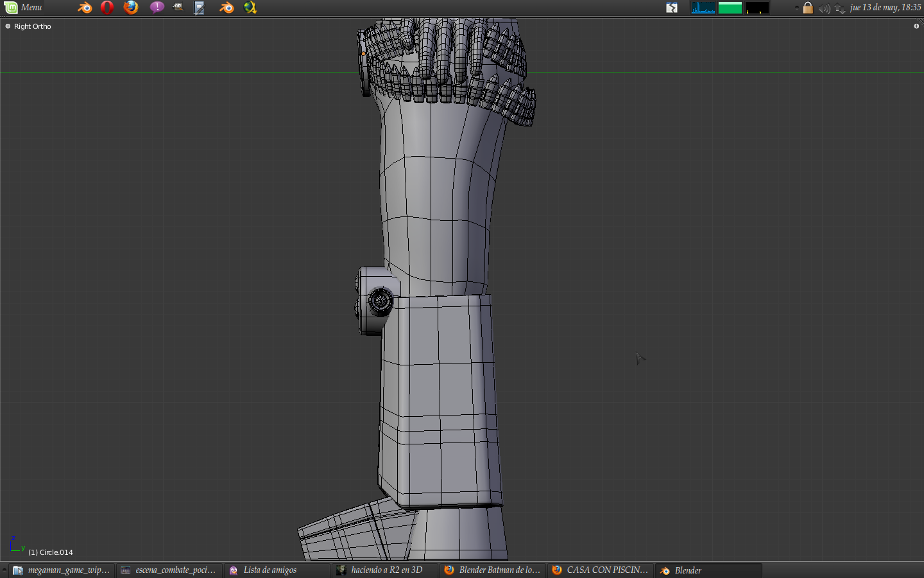Open the black network monitor graph
Image resolution: width=924 pixels, height=578 pixels.
757,8
